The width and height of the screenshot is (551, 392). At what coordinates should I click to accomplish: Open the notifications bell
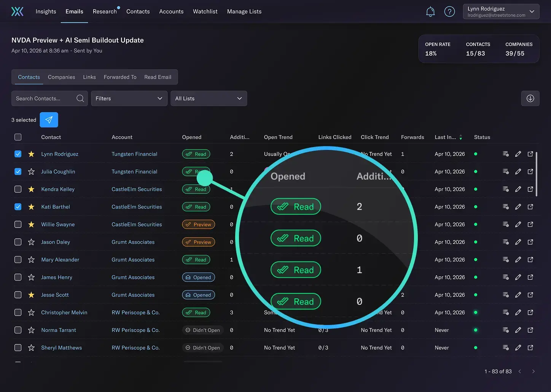(430, 12)
